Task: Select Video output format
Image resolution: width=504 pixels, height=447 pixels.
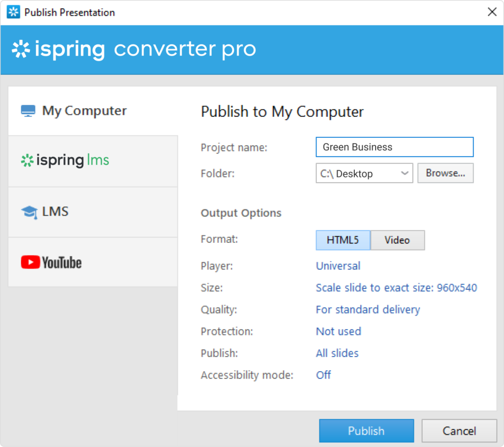Action: point(398,240)
